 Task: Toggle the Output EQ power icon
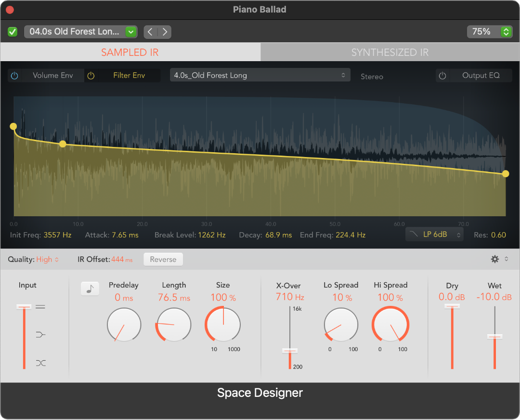pyautogui.click(x=442, y=76)
